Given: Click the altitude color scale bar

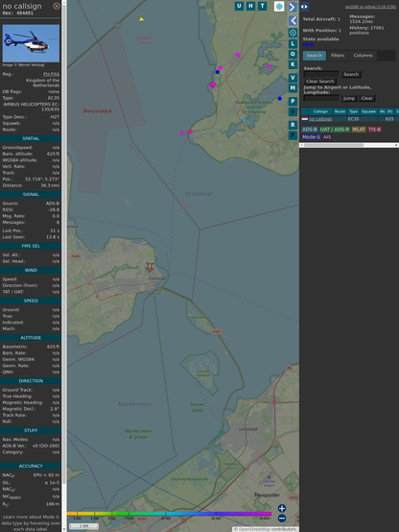Looking at the screenshot, I should [x=169, y=514].
